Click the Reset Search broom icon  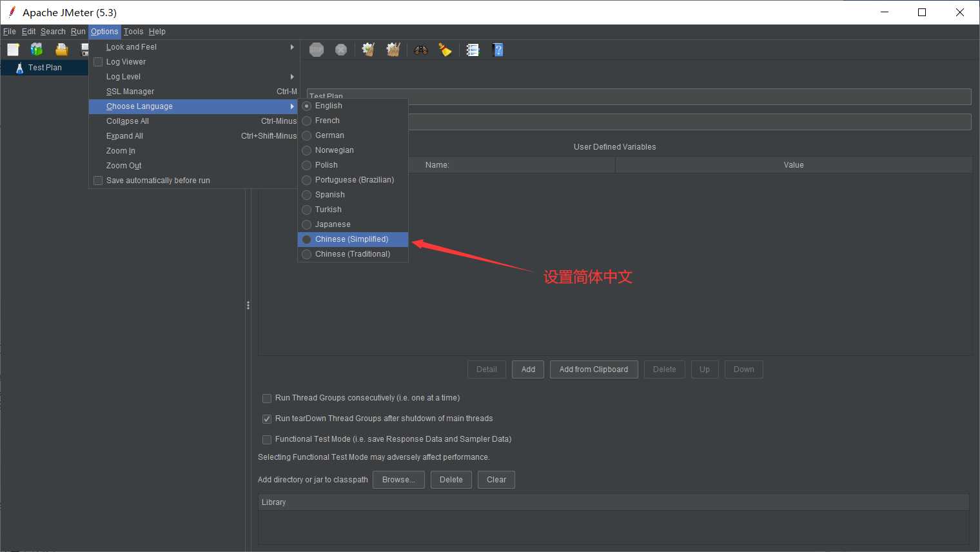click(x=445, y=50)
